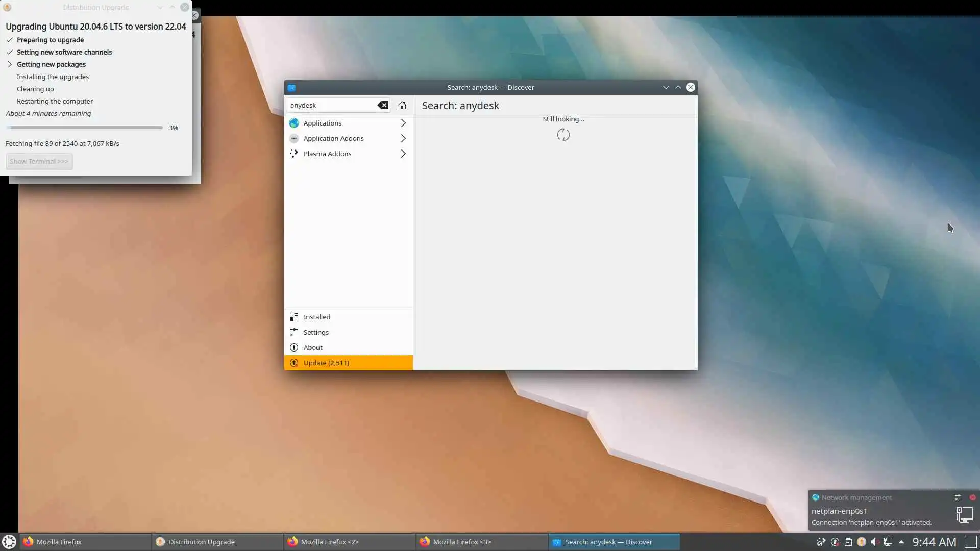980x551 pixels.
Task: Open Discover Settings page
Action: tap(315, 332)
